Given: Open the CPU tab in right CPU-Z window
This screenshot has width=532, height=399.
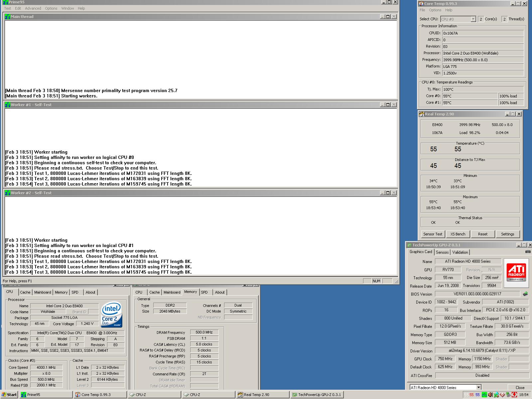Looking at the screenshot, I should pos(139,292).
